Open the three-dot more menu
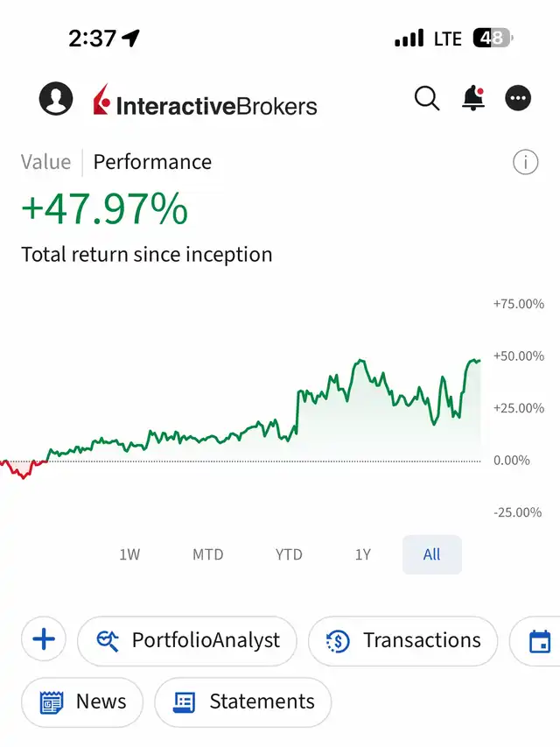The height and width of the screenshot is (747, 560). (519, 99)
